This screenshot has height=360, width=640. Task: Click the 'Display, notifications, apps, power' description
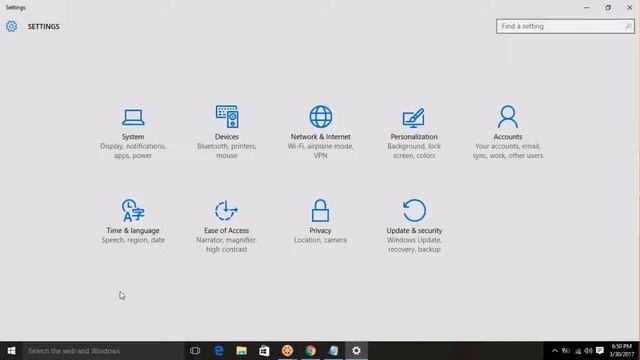coord(133,151)
